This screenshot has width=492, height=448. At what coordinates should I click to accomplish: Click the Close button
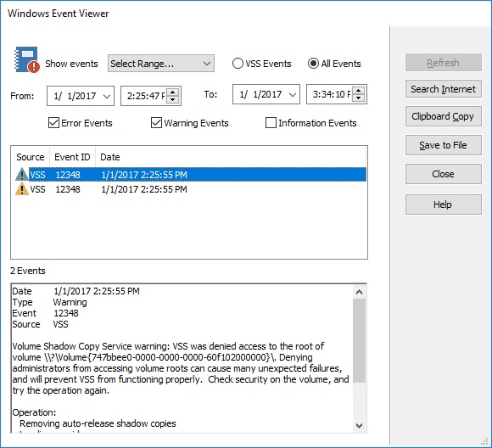[444, 174]
